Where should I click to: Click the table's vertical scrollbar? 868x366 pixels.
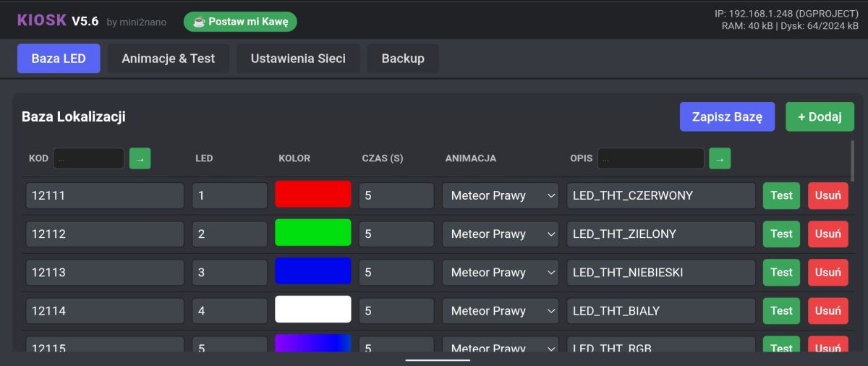coord(853,161)
